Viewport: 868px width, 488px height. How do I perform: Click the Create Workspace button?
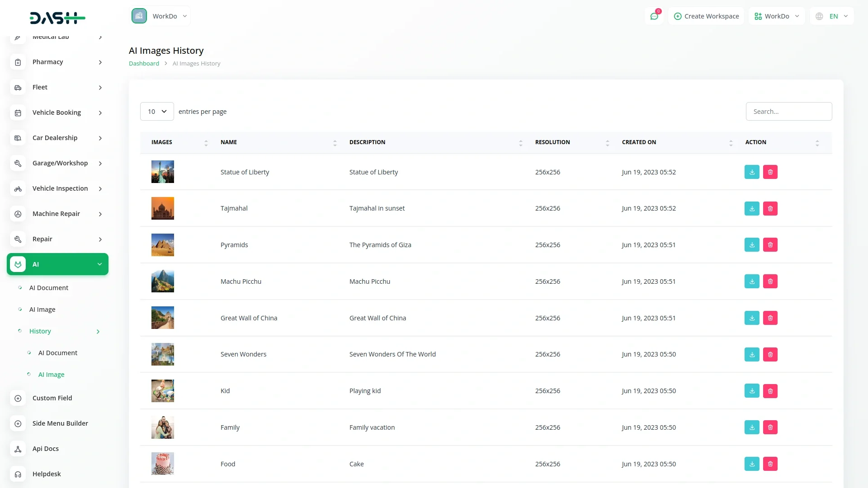[x=706, y=16]
